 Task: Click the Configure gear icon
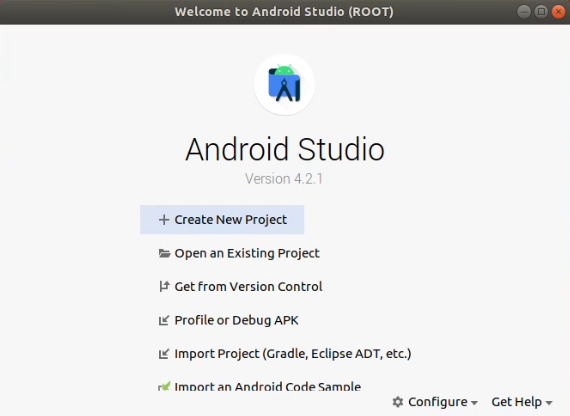point(398,402)
